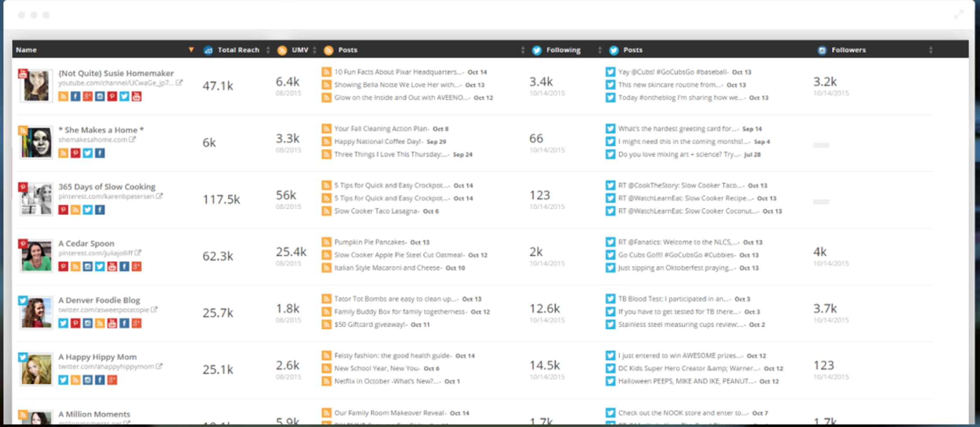Open A Happy Hippy Mom Instagram icon
The image size is (980, 427).
(x=88, y=380)
